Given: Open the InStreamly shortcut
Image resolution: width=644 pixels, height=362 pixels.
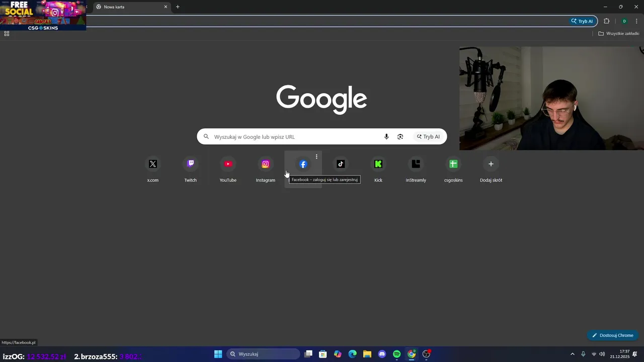Looking at the screenshot, I should [416, 169].
